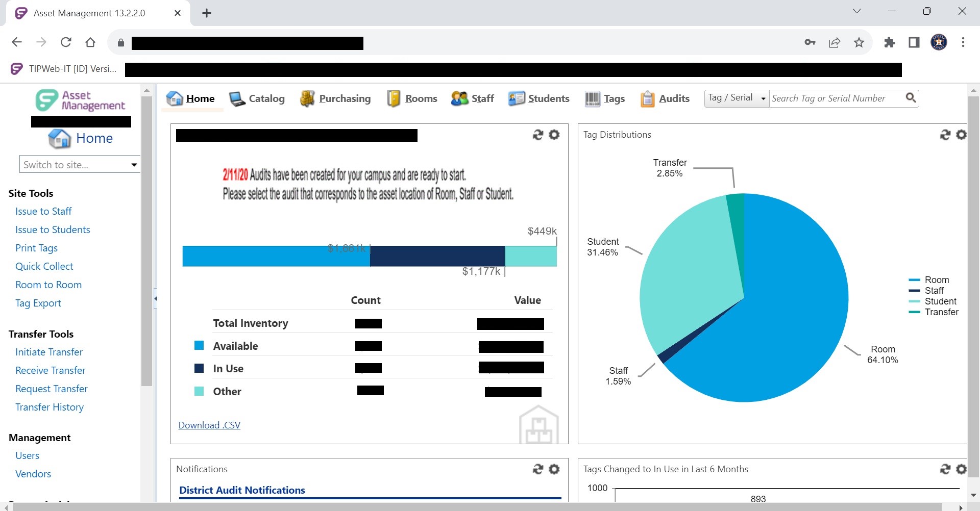
Task: Open the Audits section
Action: tap(665, 98)
